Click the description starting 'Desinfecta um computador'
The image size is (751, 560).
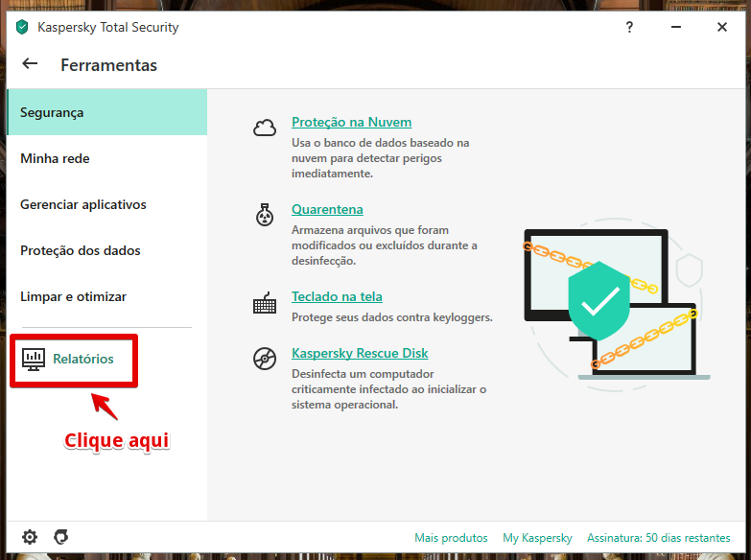(x=388, y=389)
